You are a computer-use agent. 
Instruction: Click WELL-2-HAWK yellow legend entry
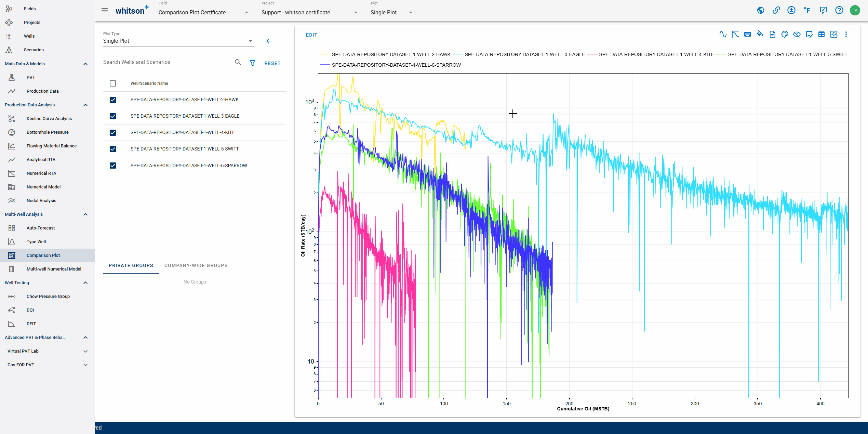385,54
